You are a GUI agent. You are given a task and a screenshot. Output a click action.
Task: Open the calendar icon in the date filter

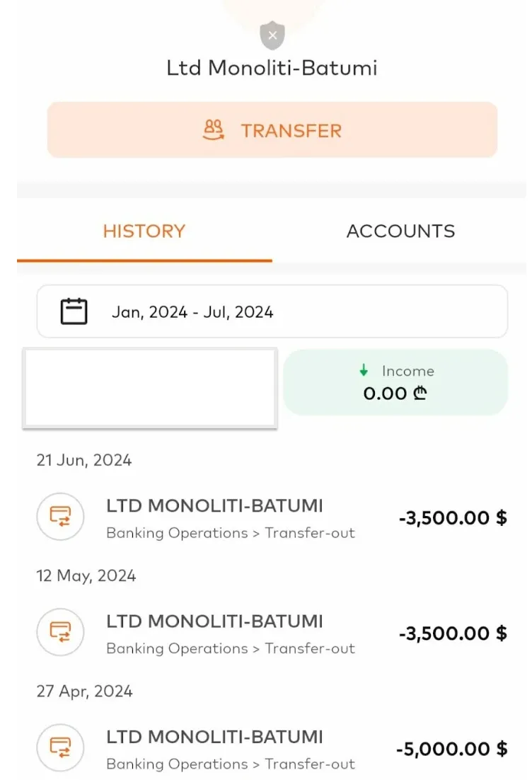pos(74,311)
